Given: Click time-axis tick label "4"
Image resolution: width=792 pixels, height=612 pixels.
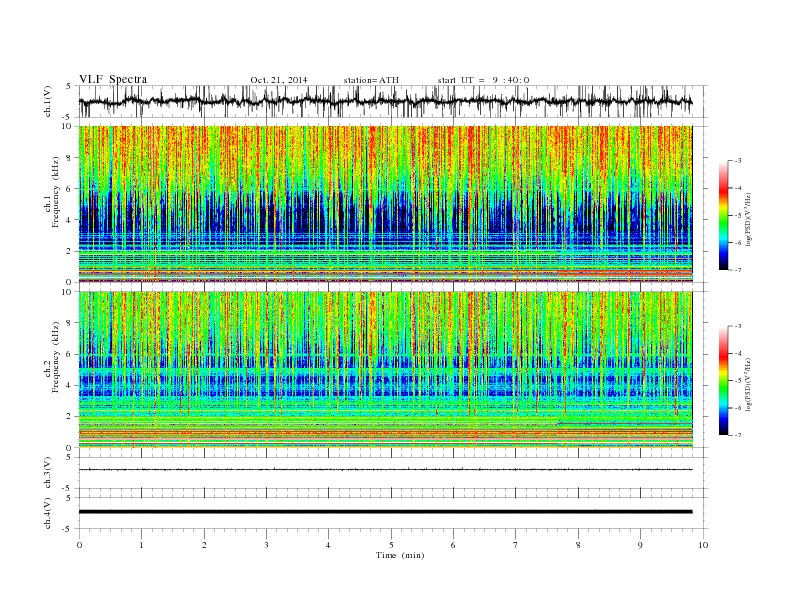Looking at the screenshot, I should coord(328,545).
